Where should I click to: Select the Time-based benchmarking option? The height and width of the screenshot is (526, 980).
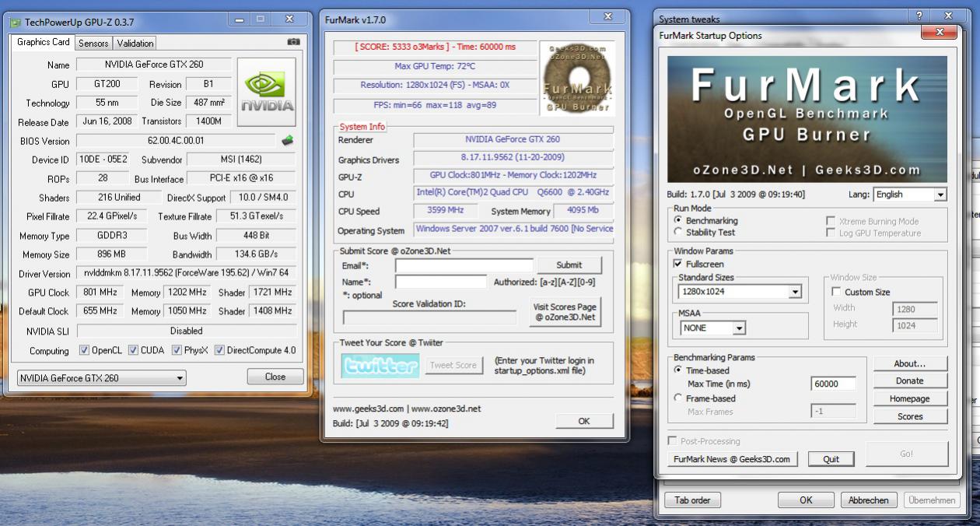pyautogui.click(x=678, y=370)
